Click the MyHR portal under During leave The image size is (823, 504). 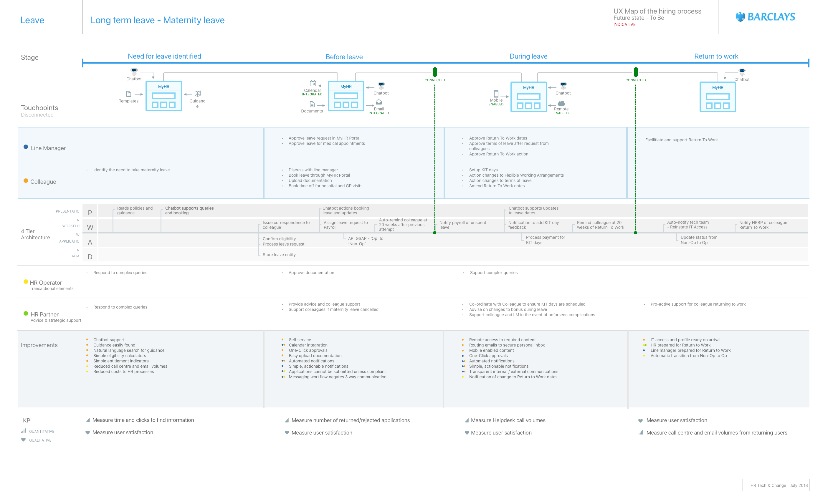pyautogui.click(x=529, y=97)
